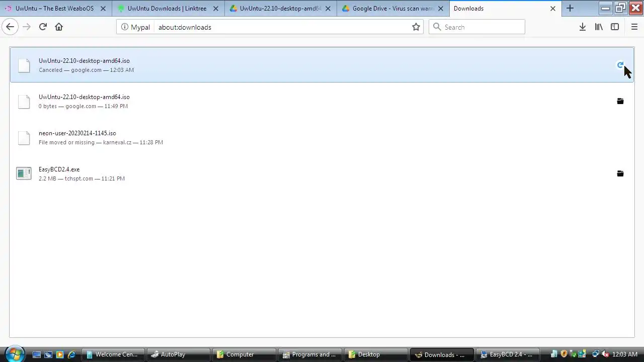
Task: Switch to Programs and Features taskbar button
Action: pos(310,354)
